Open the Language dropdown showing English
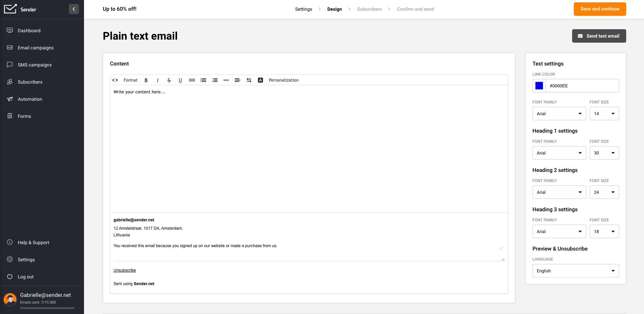 [x=575, y=271]
